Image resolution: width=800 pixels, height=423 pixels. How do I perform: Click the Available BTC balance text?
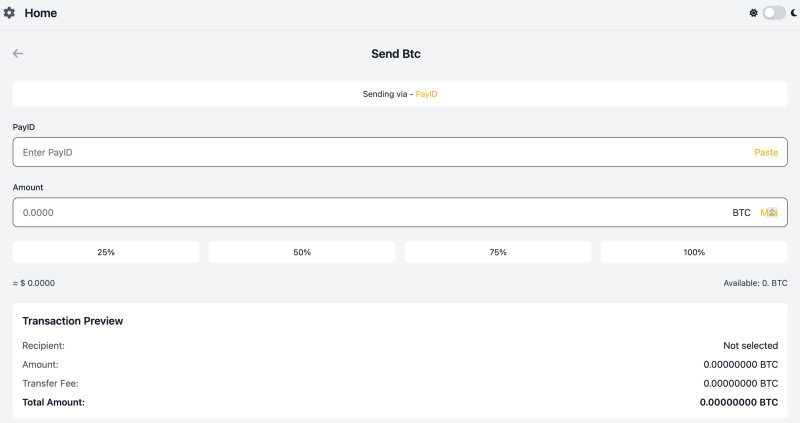click(x=755, y=283)
